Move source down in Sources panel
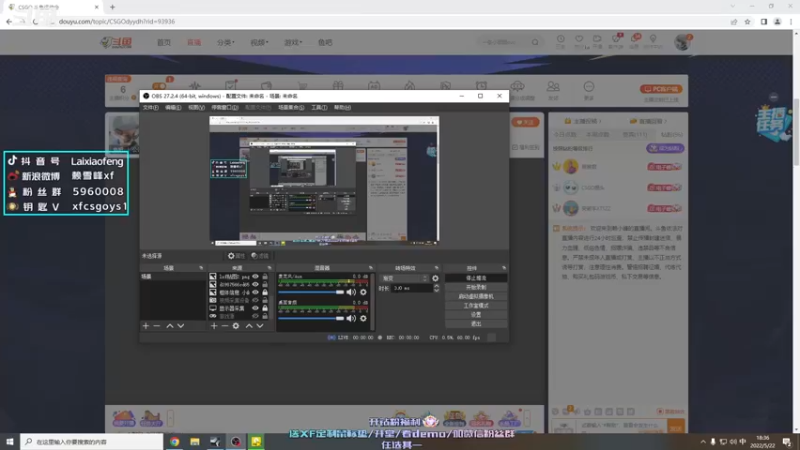800x450 pixels. (260, 326)
